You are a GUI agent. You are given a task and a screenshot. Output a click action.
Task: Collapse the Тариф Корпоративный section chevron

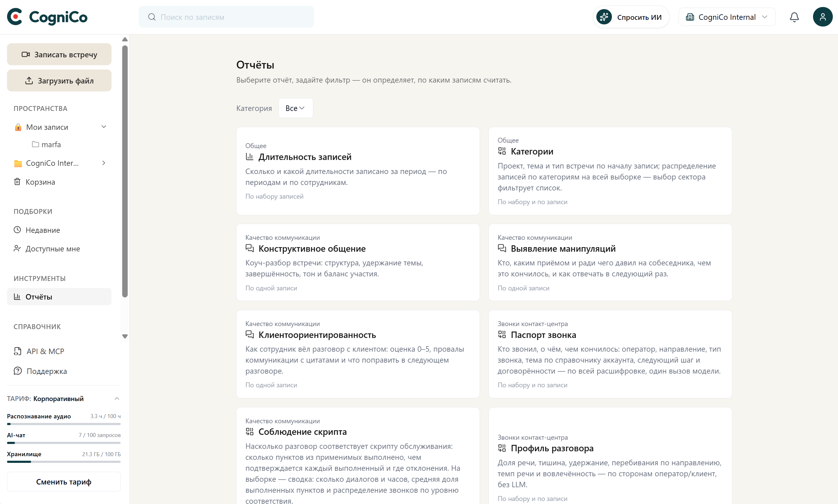117,398
